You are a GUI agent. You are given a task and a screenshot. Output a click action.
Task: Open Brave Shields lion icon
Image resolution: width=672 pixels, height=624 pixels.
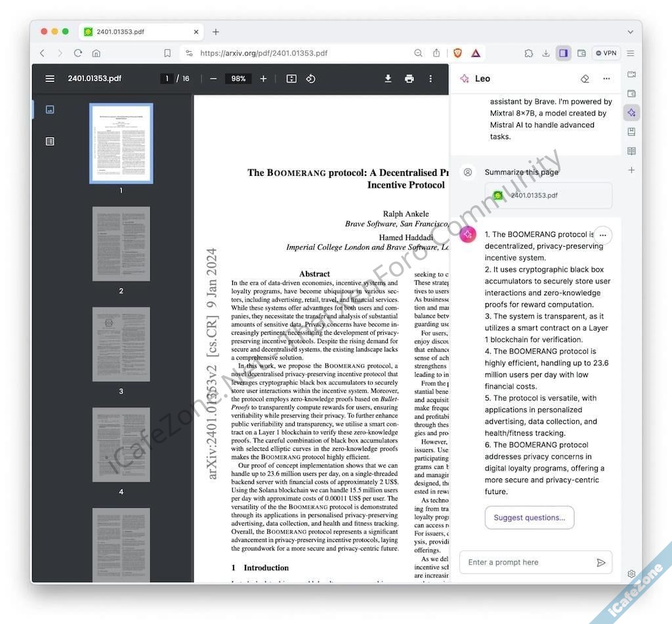point(457,53)
